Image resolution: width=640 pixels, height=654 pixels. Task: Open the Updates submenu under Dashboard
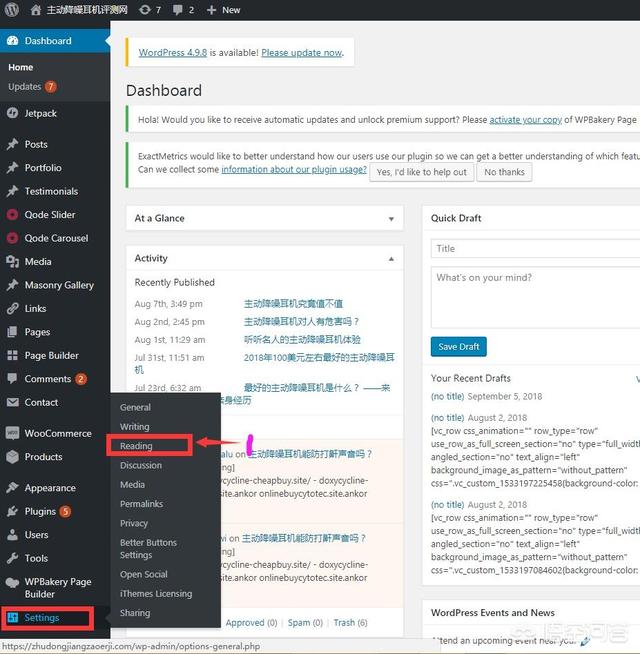coord(25,86)
